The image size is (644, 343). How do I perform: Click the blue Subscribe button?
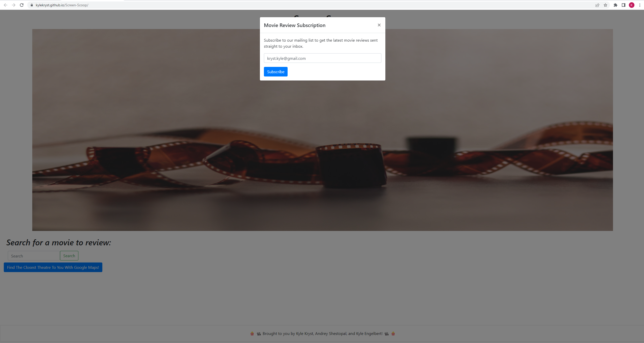coord(275,72)
